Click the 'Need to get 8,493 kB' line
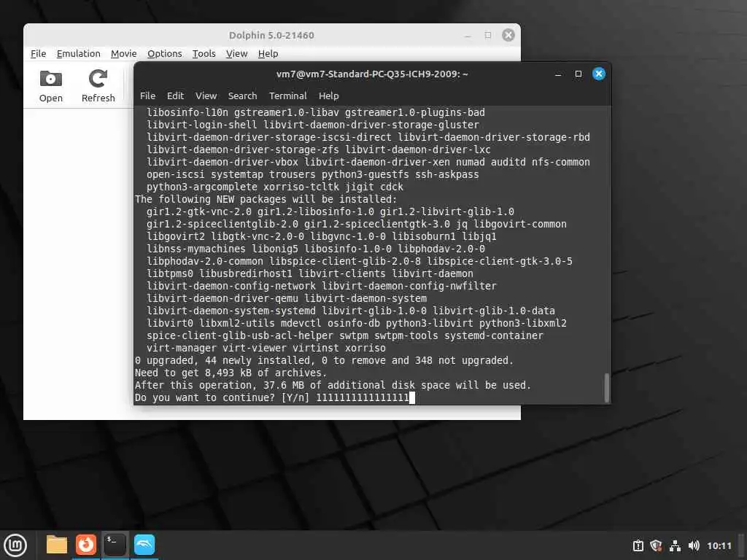The image size is (747, 560). [231, 373]
